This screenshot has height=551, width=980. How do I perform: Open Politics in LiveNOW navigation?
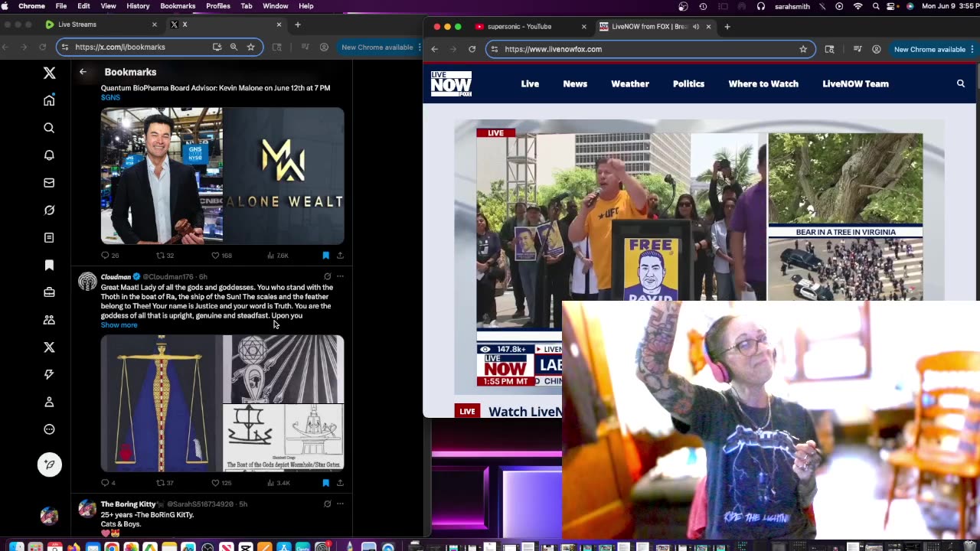688,84
